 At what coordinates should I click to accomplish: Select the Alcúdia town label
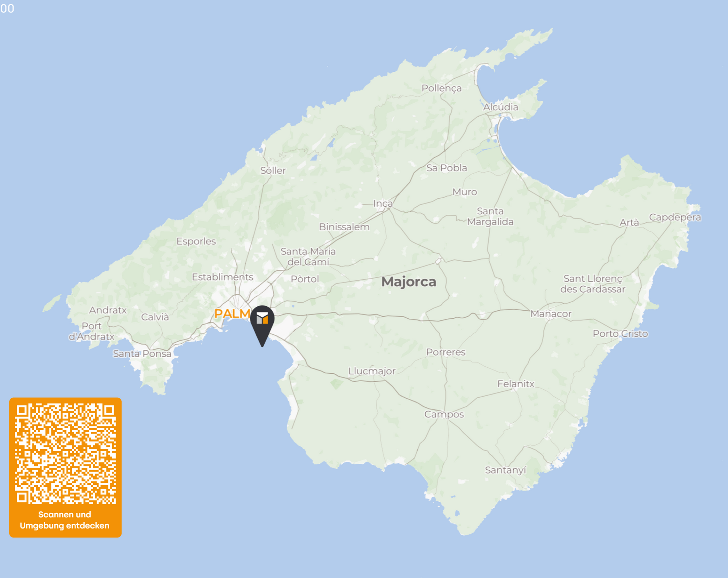(501, 107)
